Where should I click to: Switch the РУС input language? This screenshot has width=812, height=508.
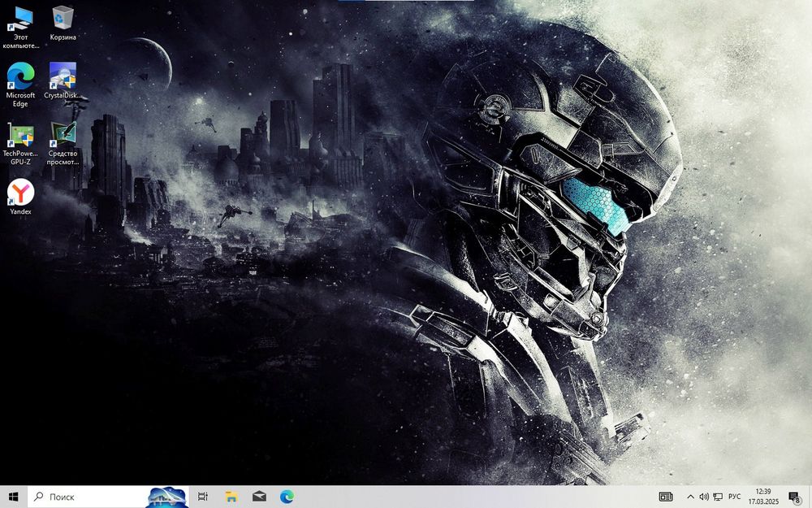click(x=734, y=497)
